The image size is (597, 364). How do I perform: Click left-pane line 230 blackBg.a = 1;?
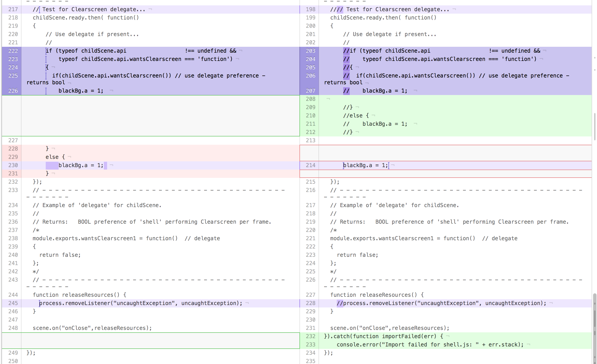81,165
